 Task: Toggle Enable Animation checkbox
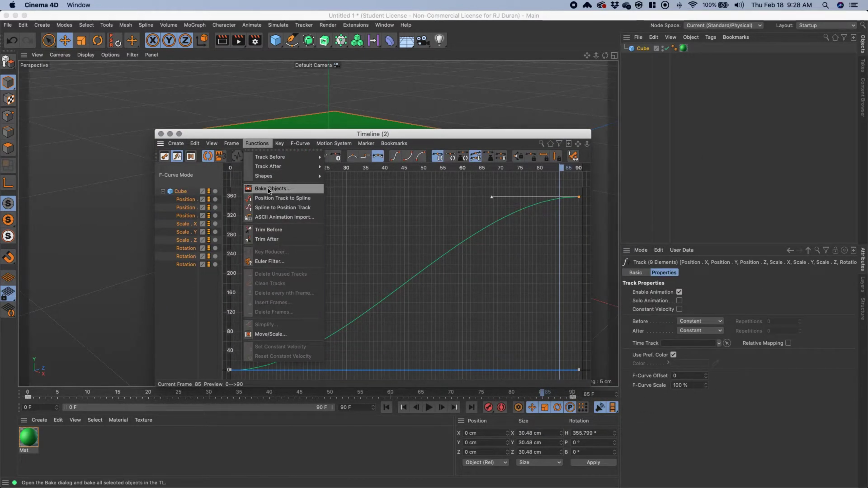coord(679,292)
